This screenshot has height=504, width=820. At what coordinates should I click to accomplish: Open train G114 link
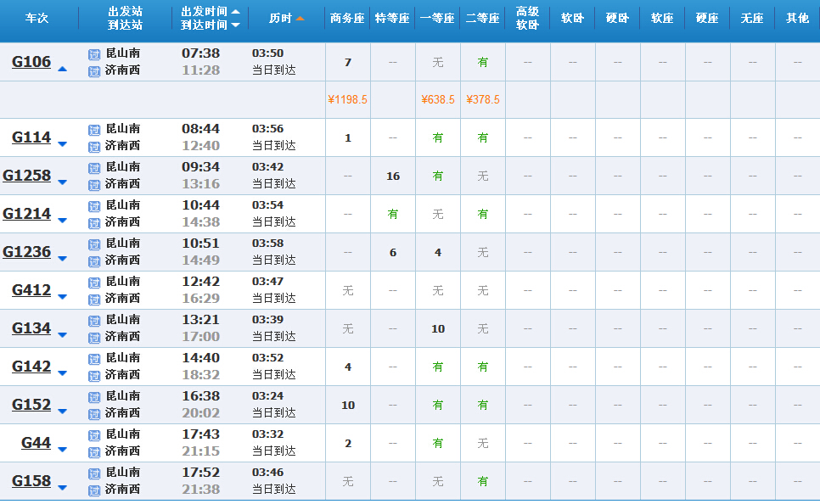pyautogui.click(x=31, y=137)
